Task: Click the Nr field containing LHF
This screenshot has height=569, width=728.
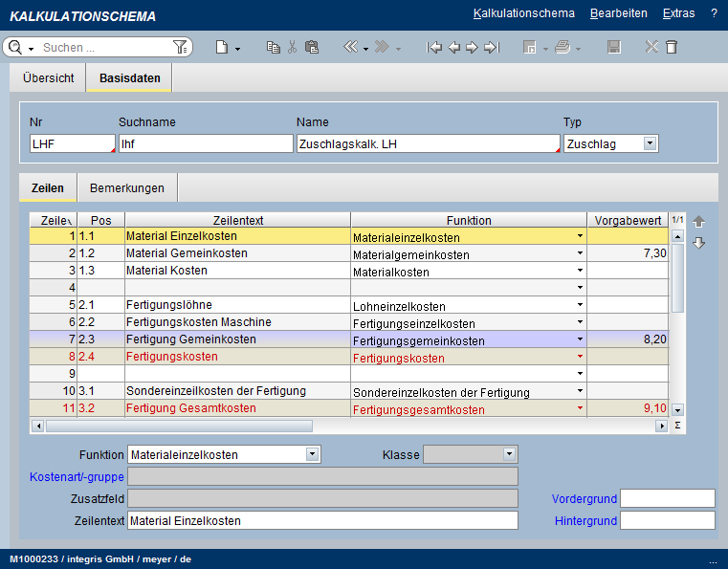Action: [x=73, y=143]
